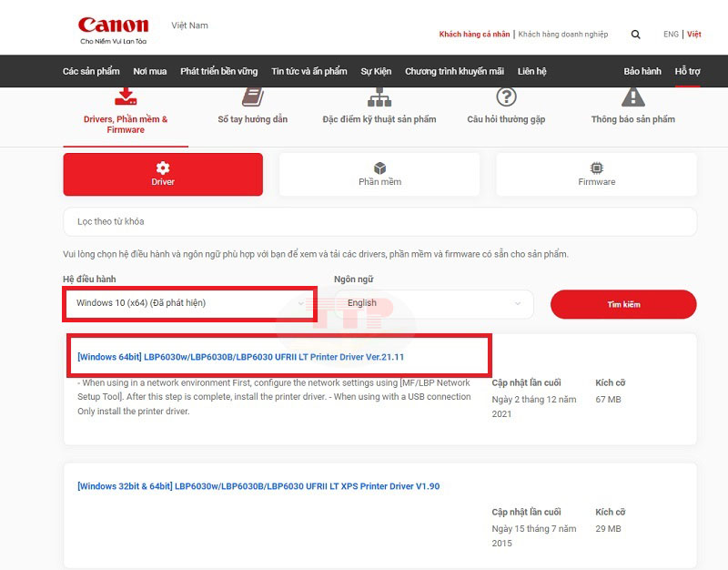
Task: Click the Việt Nam region label
Action: (x=190, y=25)
